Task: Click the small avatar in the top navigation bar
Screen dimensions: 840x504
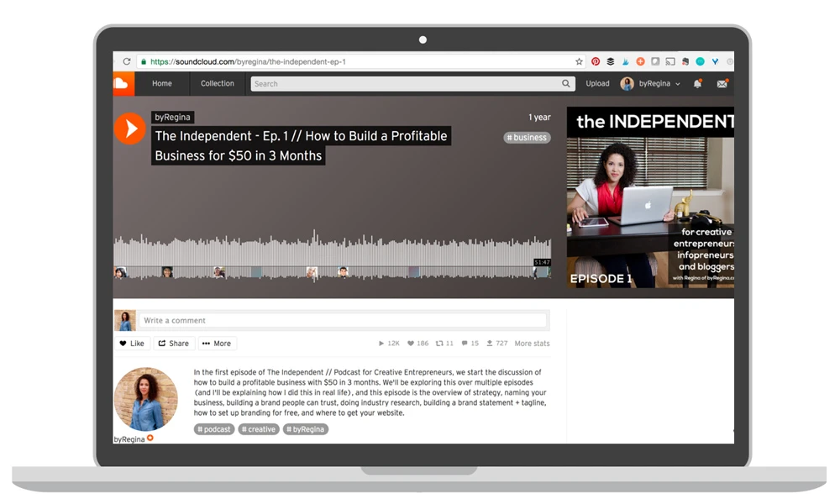Action: [x=627, y=83]
